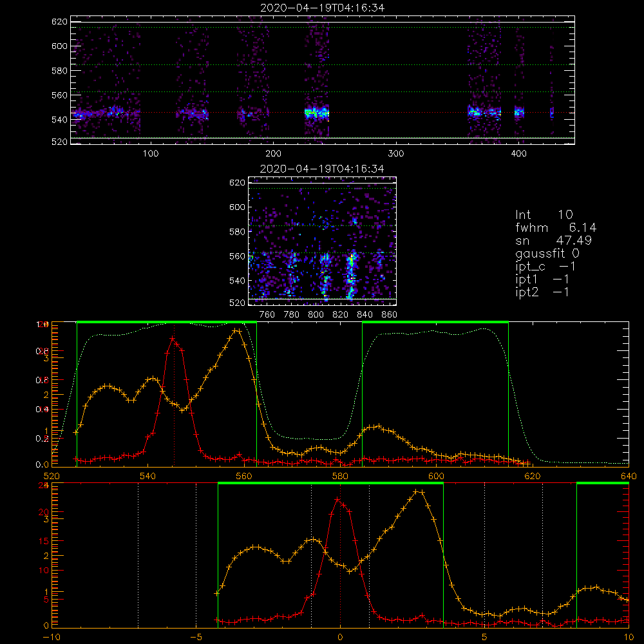The height and width of the screenshot is (644, 644).
Task: Click the bottom plot x-axis label 10
Action: coord(629,638)
